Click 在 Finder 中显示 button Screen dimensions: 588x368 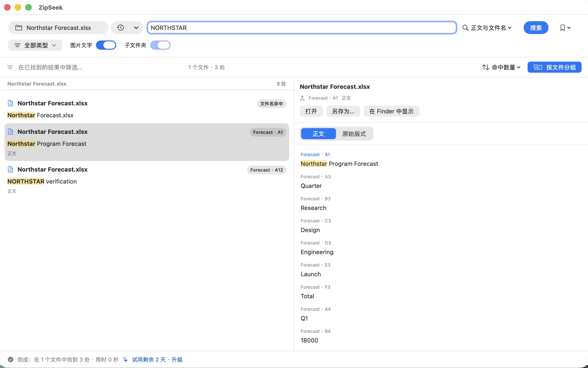point(391,111)
